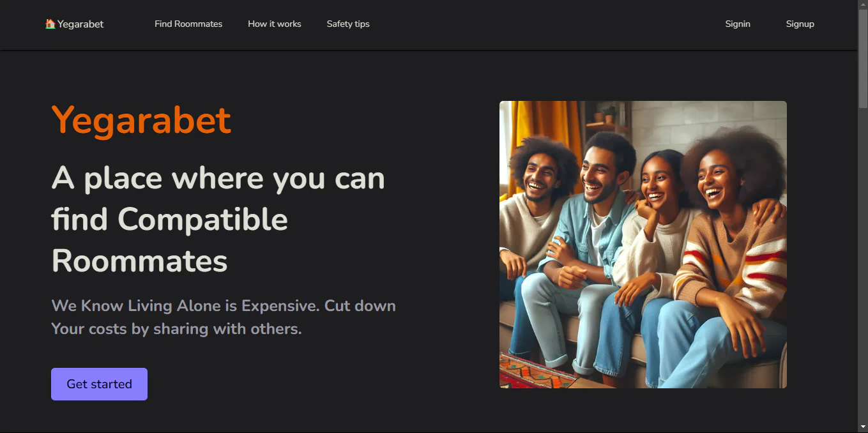Click the house icon in the logo
Image resolution: width=868 pixels, height=433 pixels.
coord(50,24)
